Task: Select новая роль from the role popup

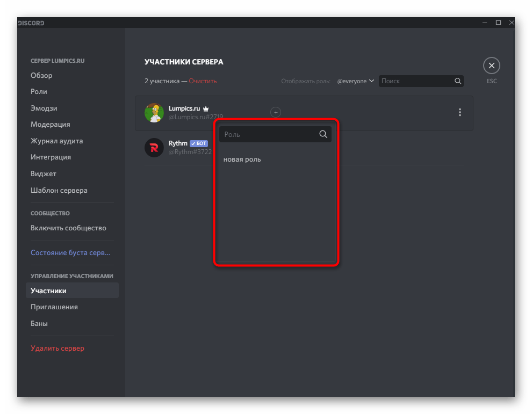Action: (242, 159)
